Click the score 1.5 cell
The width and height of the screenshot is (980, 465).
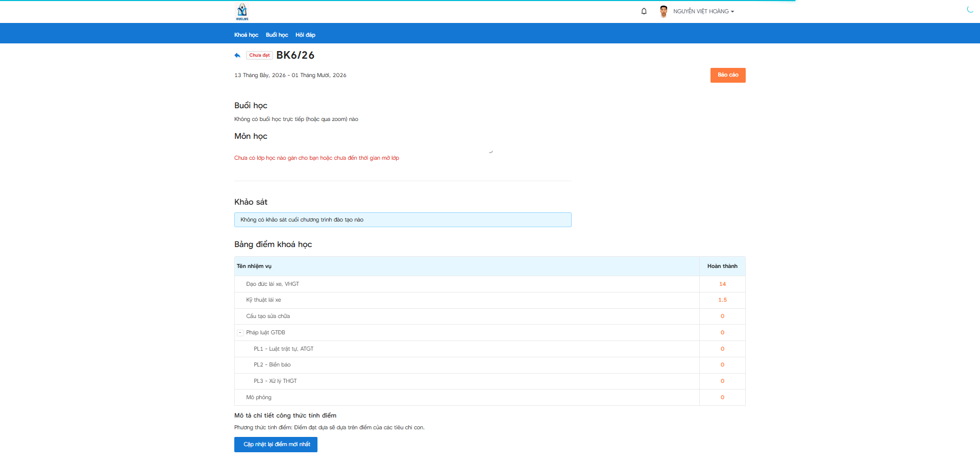pyautogui.click(x=722, y=300)
